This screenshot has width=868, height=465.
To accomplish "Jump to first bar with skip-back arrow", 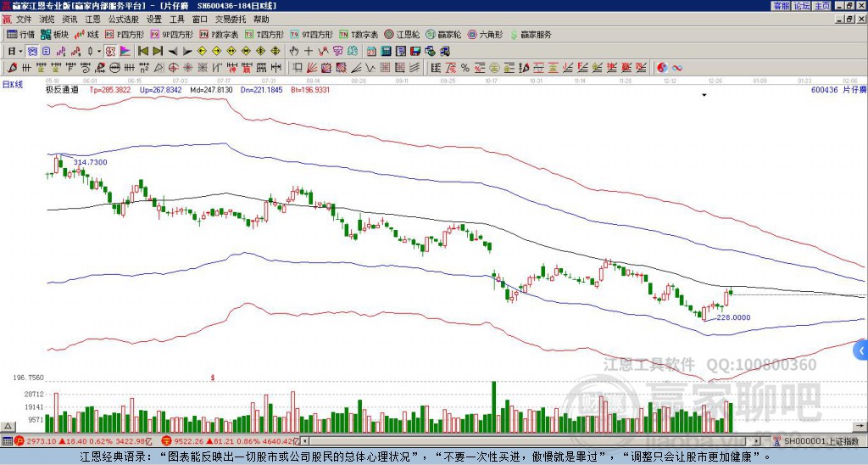I will [142, 51].
